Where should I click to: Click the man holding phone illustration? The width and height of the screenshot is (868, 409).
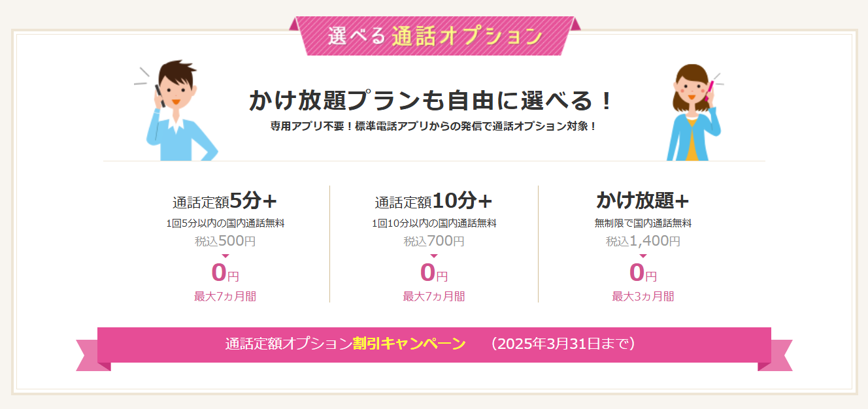(x=176, y=110)
